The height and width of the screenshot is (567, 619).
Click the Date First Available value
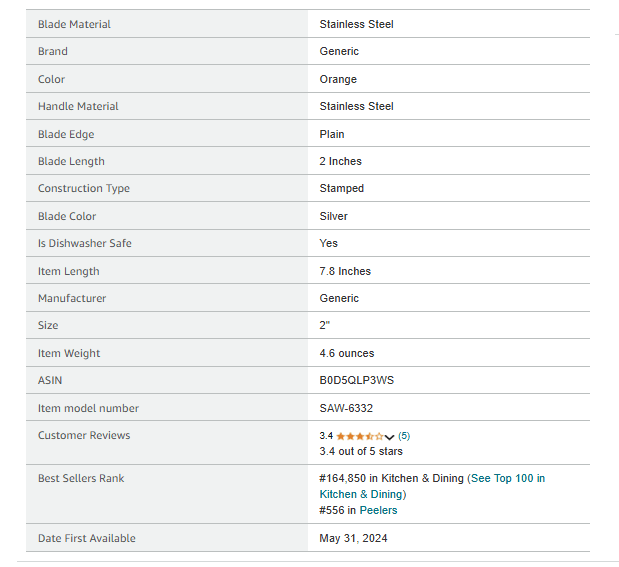353,538
